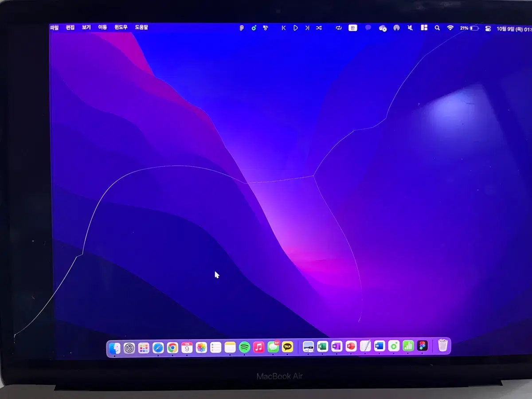The image size is (532, 399).
Task: Open Wi-Fi status menu
Action: tap(450, 28)
